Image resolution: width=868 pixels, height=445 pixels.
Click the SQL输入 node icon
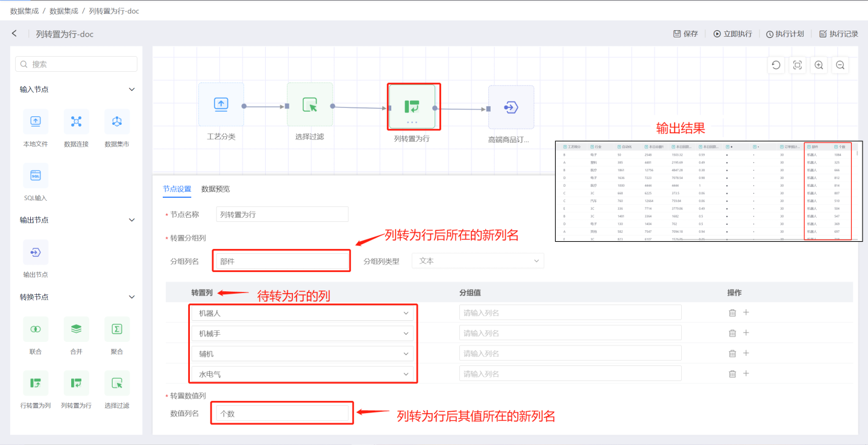36,175
